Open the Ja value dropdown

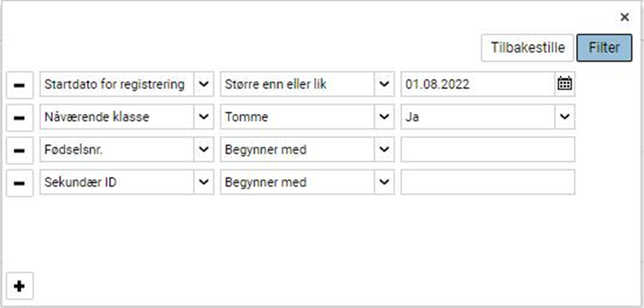point(564,117)
